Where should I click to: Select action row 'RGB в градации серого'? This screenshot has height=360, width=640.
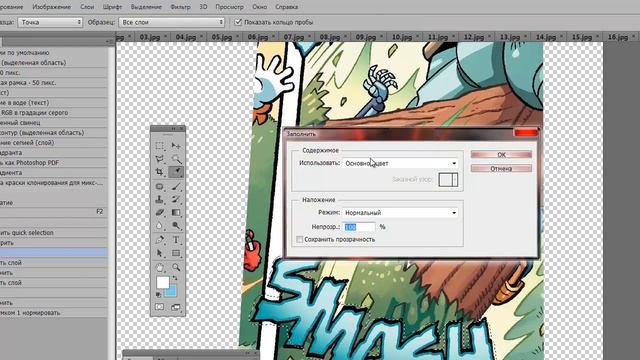coord(53,113)
